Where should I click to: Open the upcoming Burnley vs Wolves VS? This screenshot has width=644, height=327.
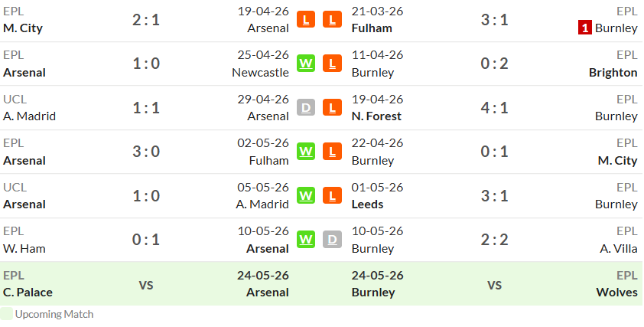(495, 285)
